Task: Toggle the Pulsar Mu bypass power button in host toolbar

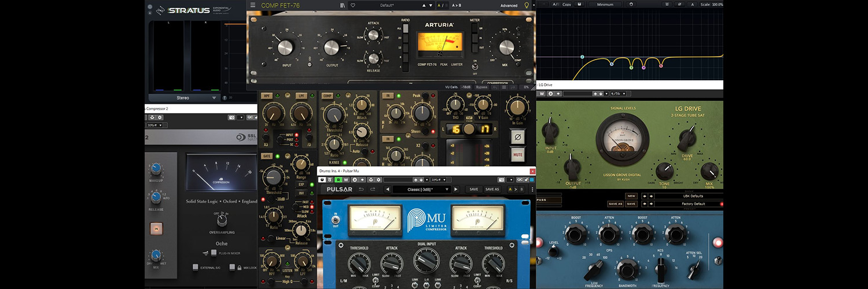Action: click(x=322, y=180)
